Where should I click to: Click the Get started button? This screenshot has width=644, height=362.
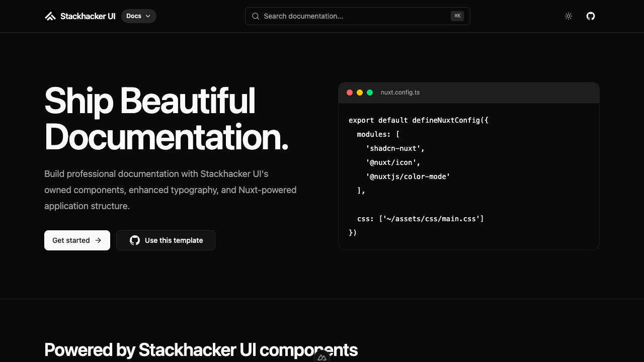click(77, 240)
